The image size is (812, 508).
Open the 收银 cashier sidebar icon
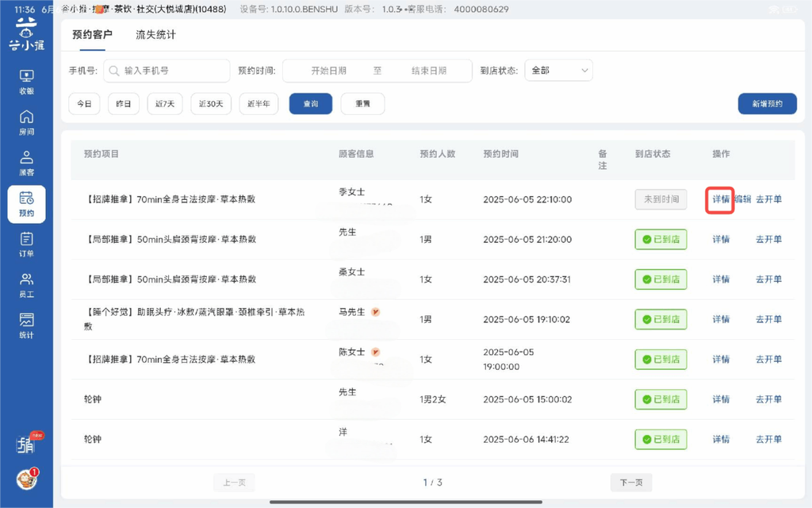(x=26, y=82)
